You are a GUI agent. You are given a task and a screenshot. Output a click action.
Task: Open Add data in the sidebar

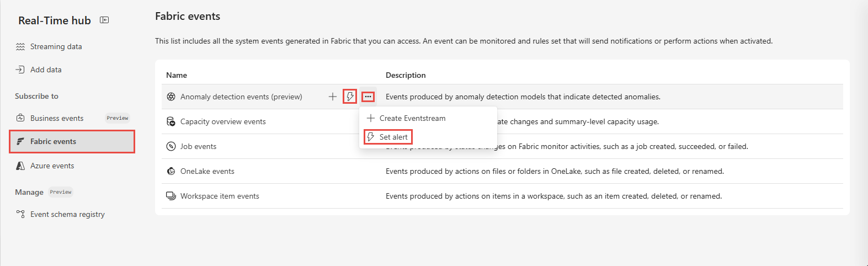click(x=46, y=70)
